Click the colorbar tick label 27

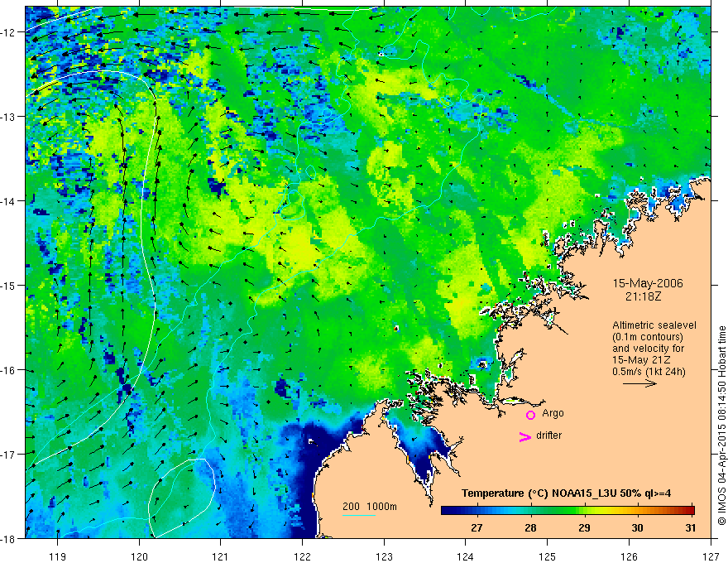click(x=477, y=527)
